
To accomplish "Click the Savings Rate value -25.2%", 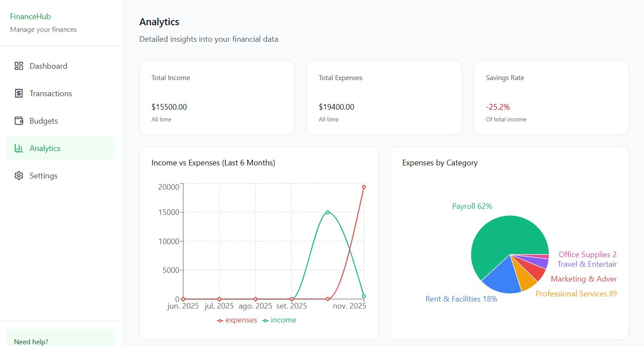I will click(498, 107).
